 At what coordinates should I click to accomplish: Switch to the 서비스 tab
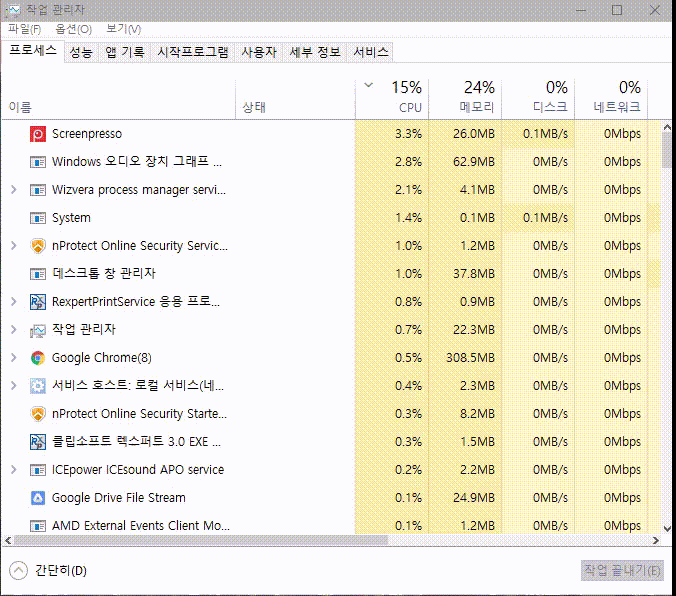pyautogui.click(x=371, y=53)
